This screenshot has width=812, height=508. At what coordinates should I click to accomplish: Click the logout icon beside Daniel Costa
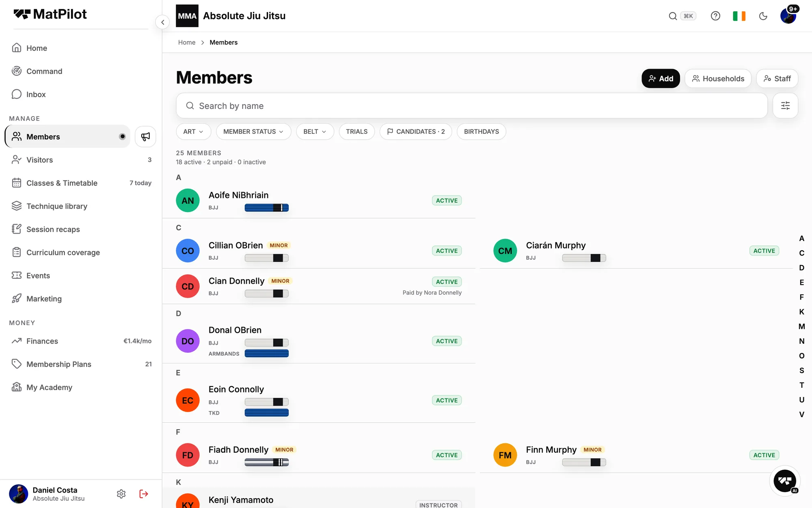(x=144, y=494)
